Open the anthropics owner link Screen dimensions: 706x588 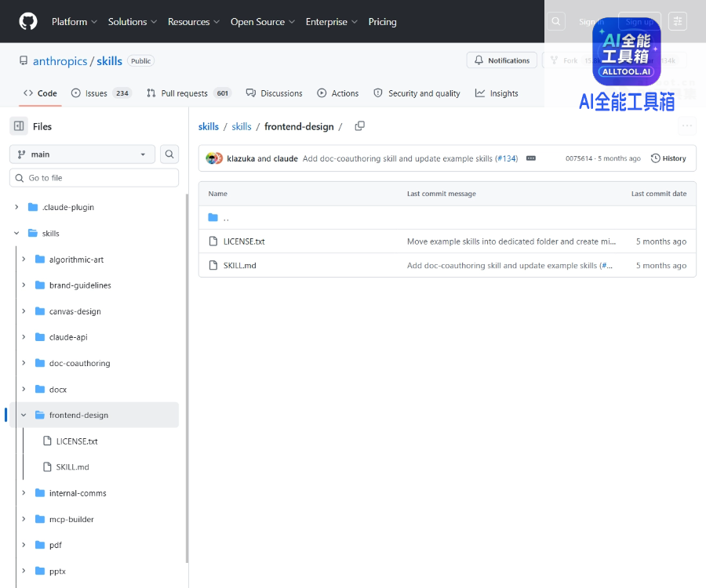(60, 60)
